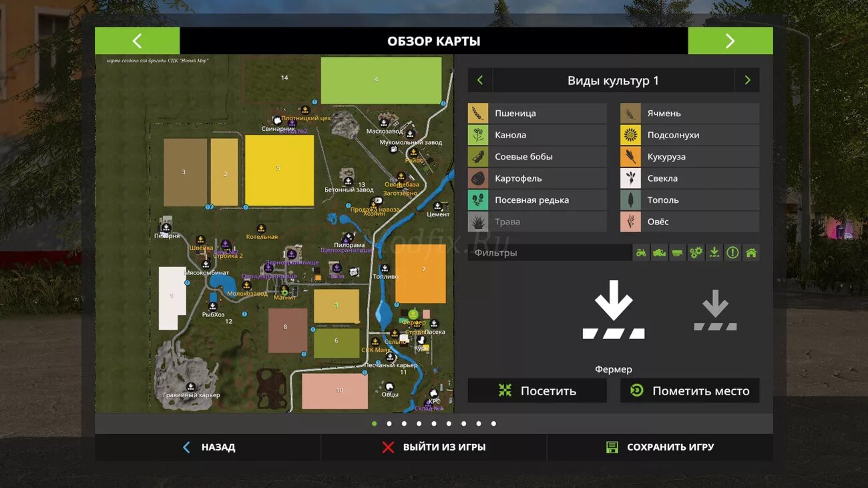The width and height of the screenshot is (868, 488).
Task: Click light green field 4 on the map
Action: point(381,80)
